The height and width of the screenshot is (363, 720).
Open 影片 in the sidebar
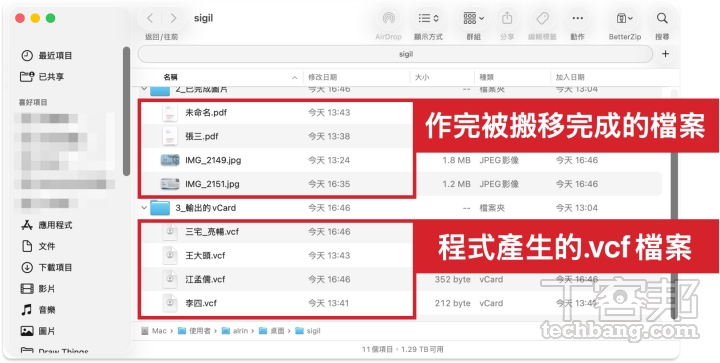pos(38,289)
